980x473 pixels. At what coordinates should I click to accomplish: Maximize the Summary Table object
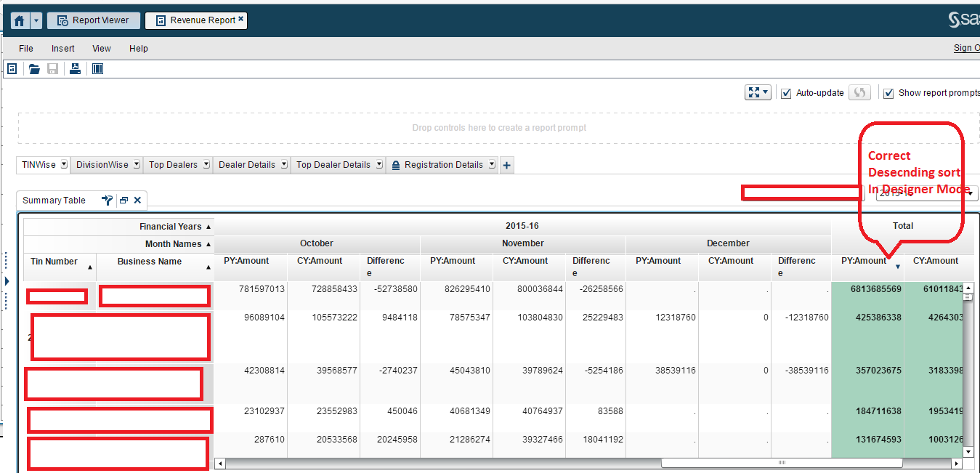(123, 200)
